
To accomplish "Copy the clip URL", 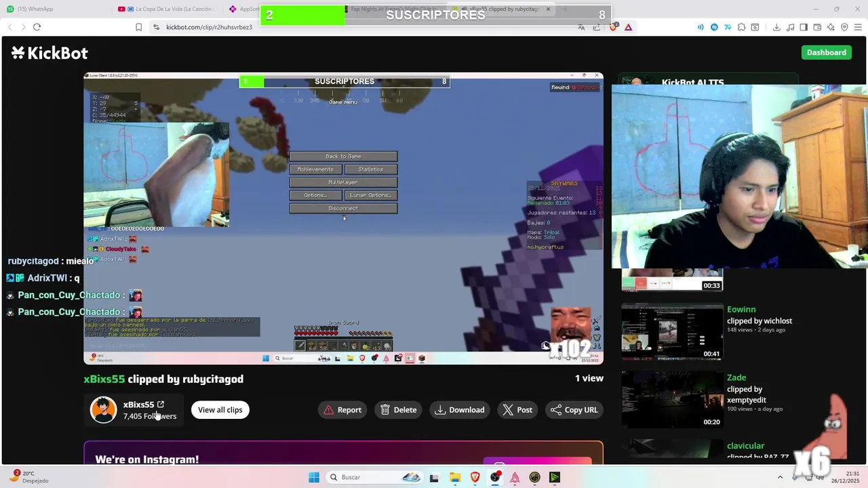I will click(574, 409).
